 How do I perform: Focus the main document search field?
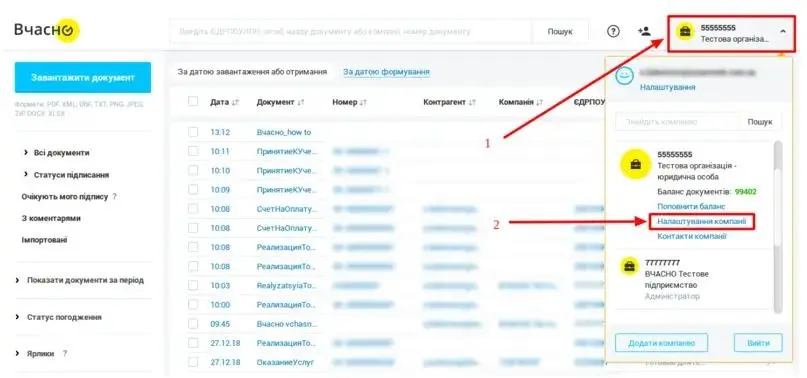click(x=351, y=31)
